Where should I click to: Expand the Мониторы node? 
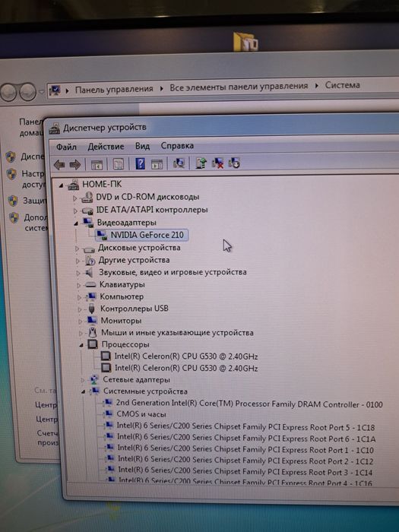click(x=81, y=321)
